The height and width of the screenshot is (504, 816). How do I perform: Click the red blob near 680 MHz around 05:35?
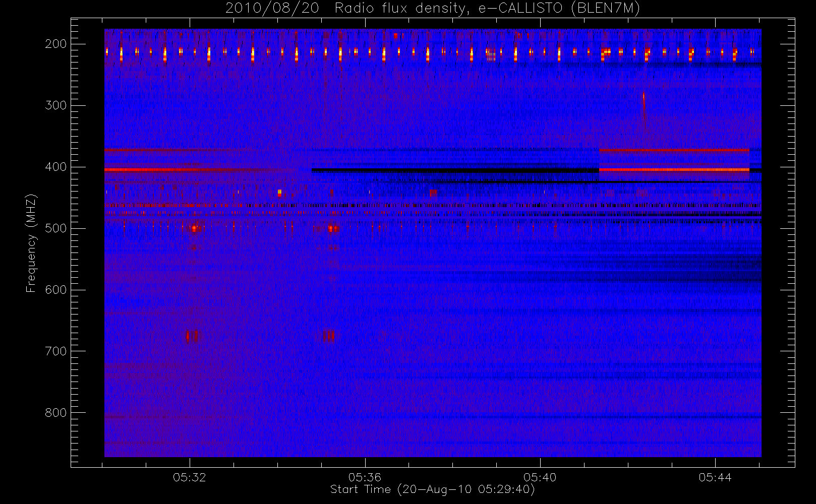[x=329, y=336]
